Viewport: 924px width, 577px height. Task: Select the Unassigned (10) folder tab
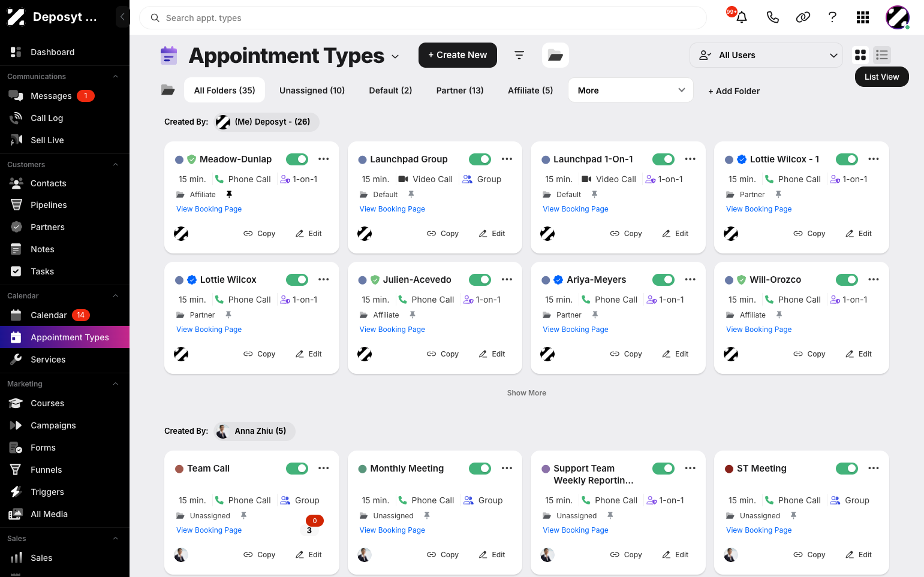pyautogui.click(x=312, y=90)
